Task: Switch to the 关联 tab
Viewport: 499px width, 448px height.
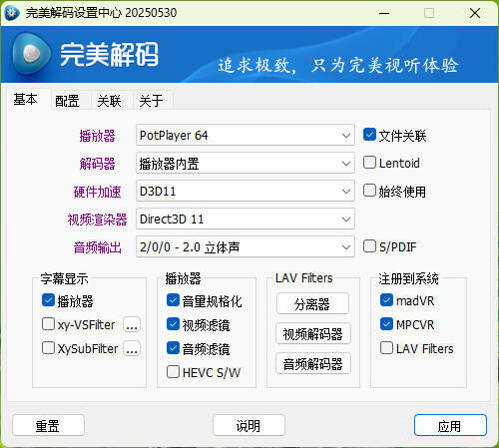Action: click(x=109, y=101)
